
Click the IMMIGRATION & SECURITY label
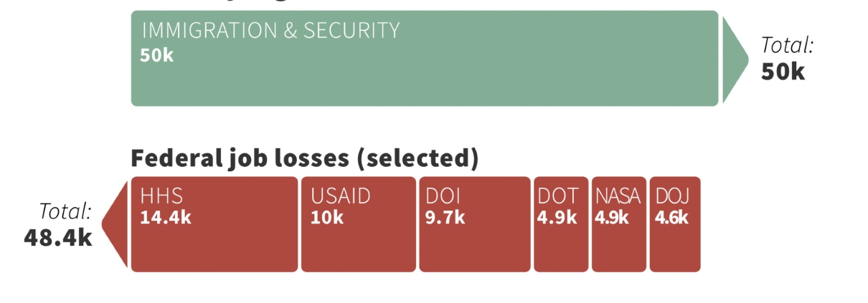(270, 31)
